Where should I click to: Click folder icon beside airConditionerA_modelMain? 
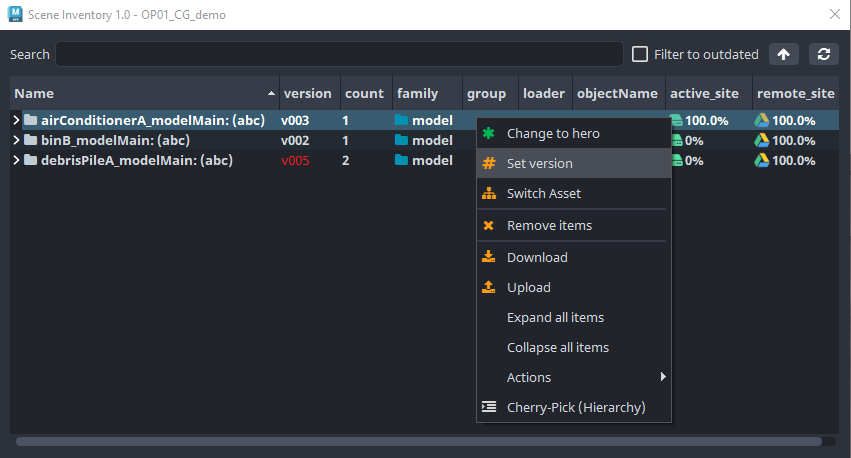(30, 120)
